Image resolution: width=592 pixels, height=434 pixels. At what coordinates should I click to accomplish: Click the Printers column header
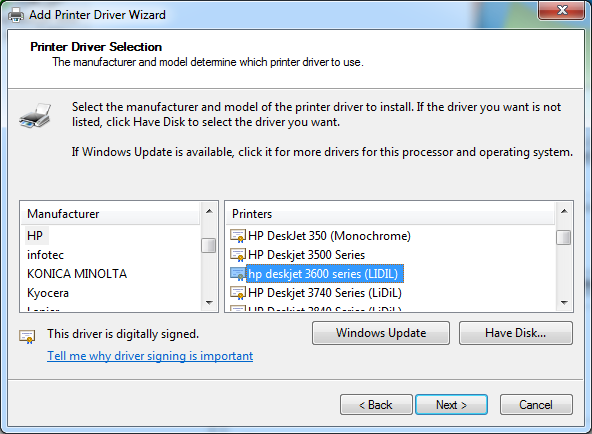pyautogui.click(x=391, y=214)
